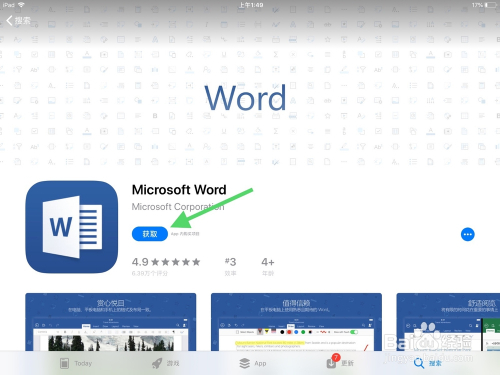
Task: Open the first app screenshot 赏心悦目
Action: pos(111,322)
